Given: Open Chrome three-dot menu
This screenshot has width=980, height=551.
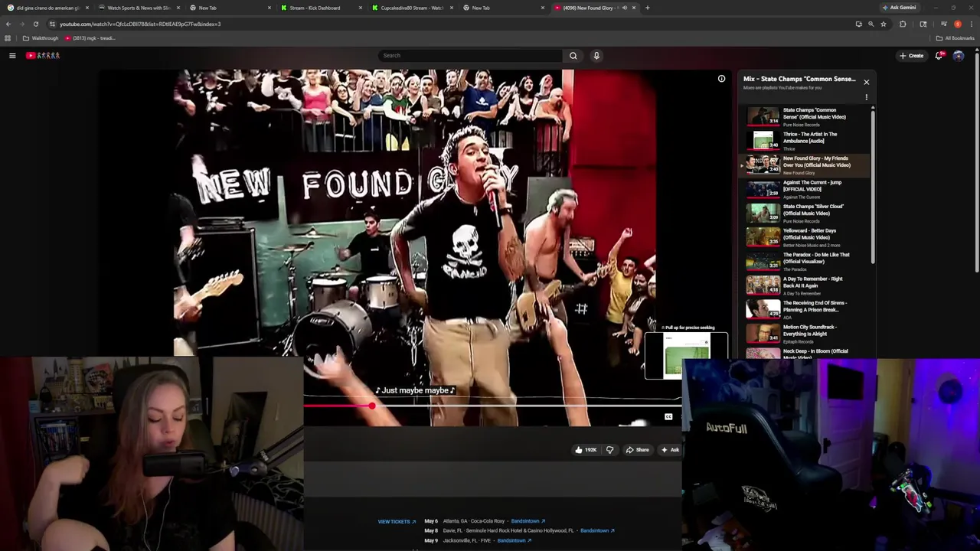Looking at the screenshot, I should [x=971, y=24].
